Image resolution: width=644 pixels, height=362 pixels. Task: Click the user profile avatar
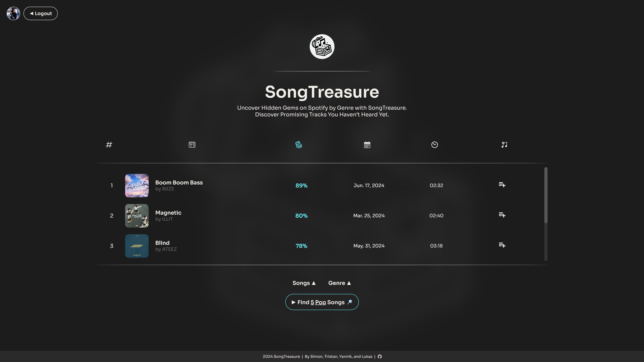(x=13, y=13)
